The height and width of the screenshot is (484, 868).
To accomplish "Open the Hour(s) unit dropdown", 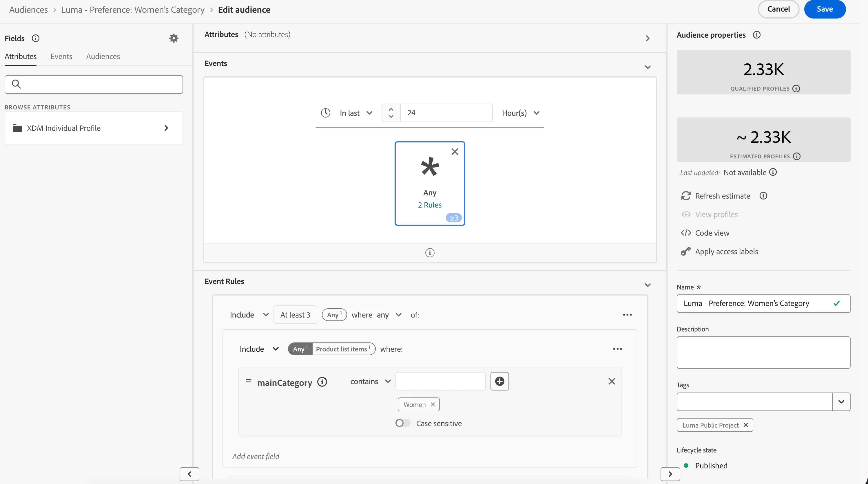I will click(x=521, y=113).
